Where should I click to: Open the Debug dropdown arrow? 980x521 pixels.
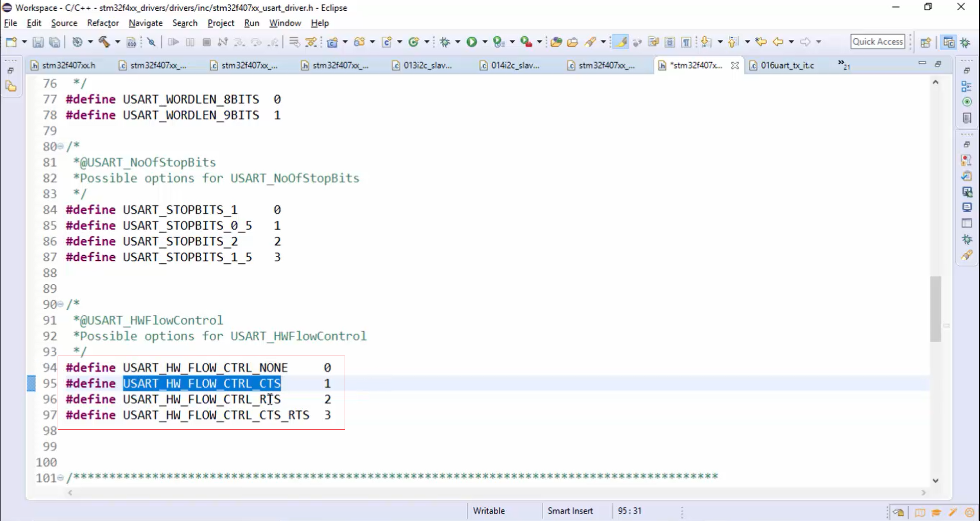457,42
